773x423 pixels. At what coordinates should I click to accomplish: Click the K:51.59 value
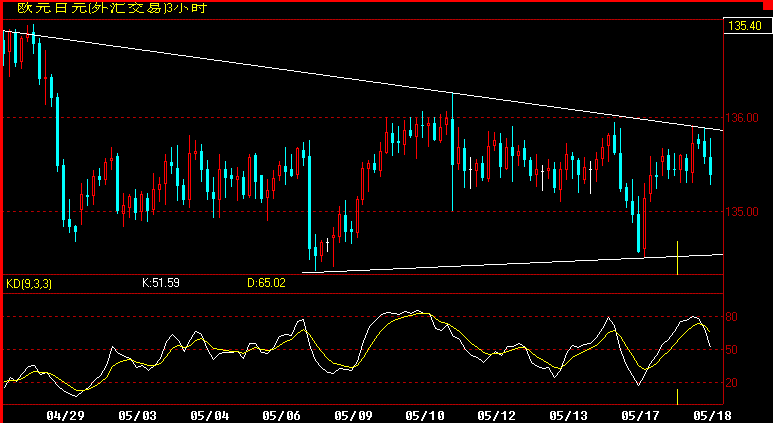click(x=161, y=283)
